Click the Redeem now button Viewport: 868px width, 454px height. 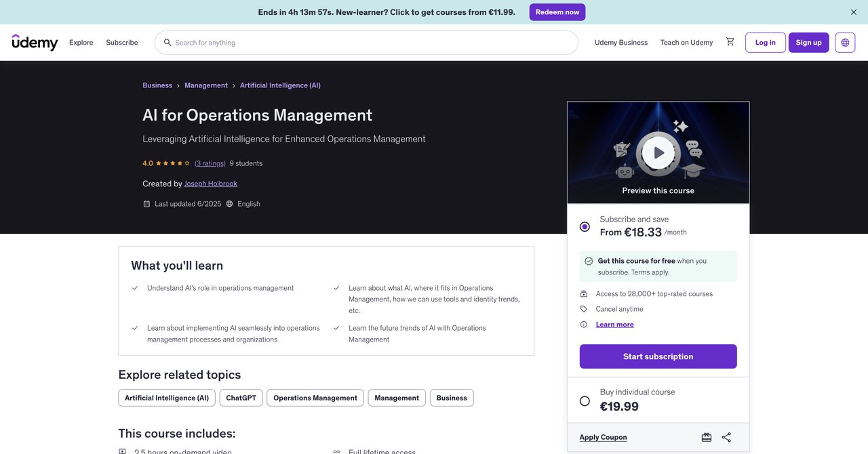pos(557,12)
